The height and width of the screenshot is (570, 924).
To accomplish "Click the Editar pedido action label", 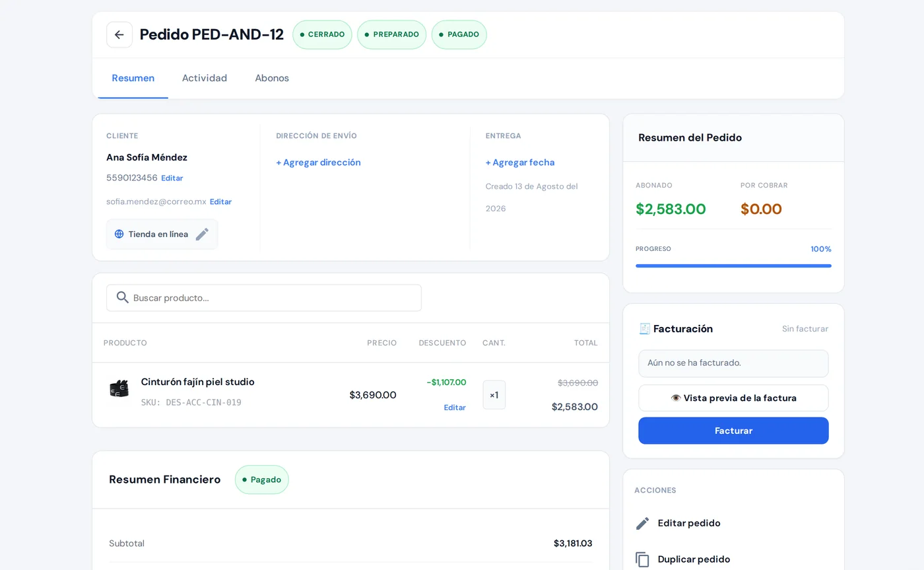I will point(689,523).
